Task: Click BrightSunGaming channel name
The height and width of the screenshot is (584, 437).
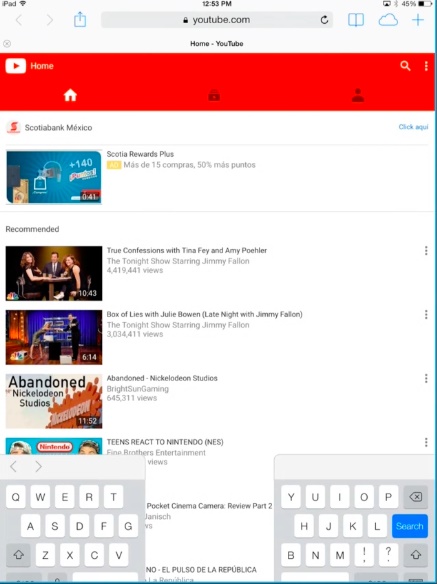Action: point(137,389)
